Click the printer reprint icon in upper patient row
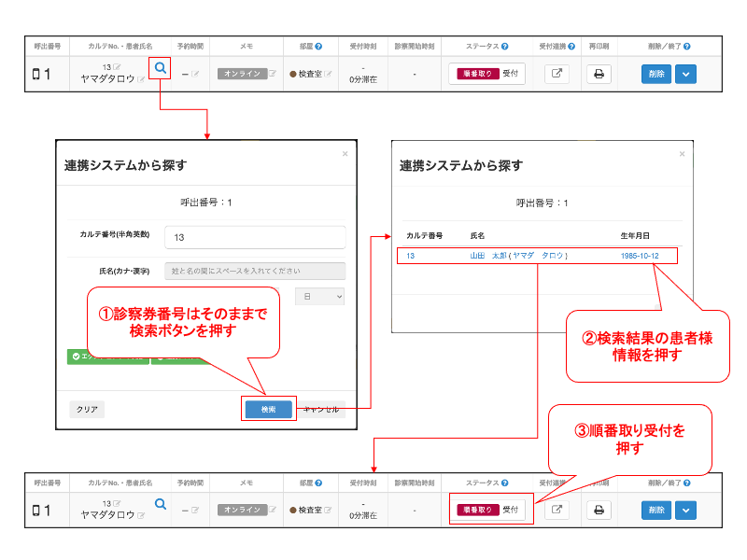This screenshot has width=747, height=560. (599, 74)
